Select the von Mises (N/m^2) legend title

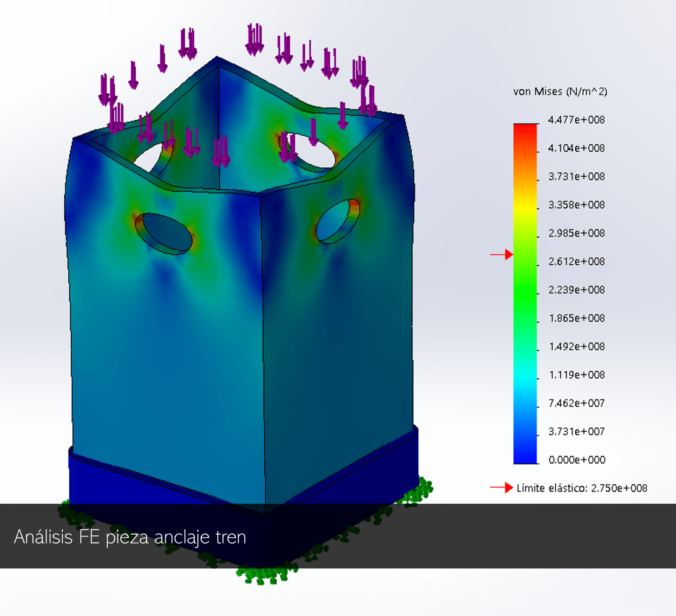click(x=560, y=92)
